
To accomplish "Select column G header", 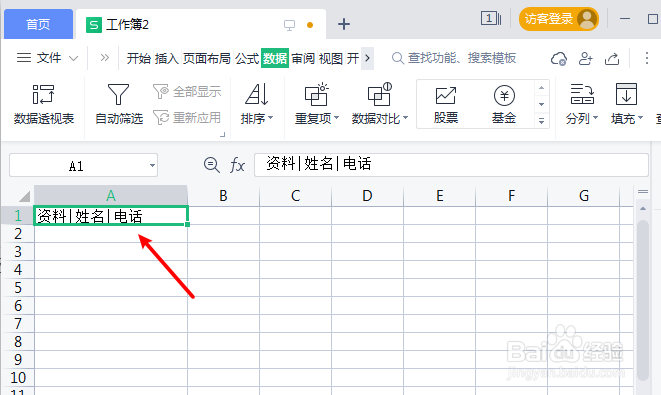I will click(x=584, y=196).
